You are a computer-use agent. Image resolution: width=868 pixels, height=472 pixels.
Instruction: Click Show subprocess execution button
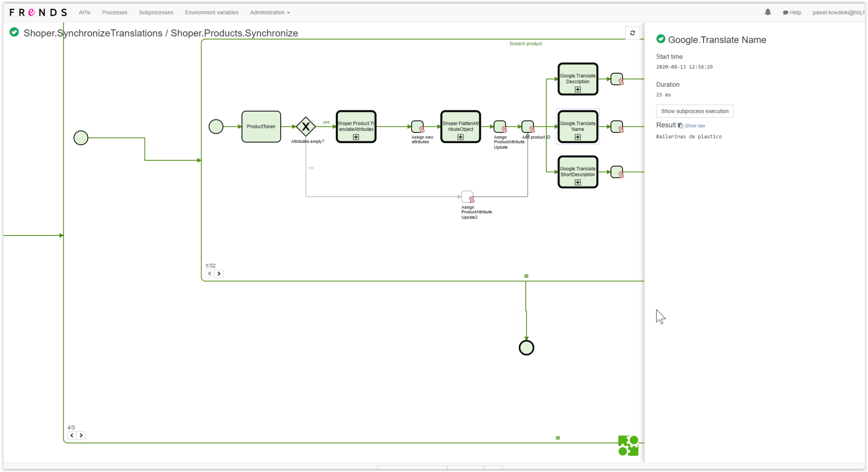coord(695,111)
